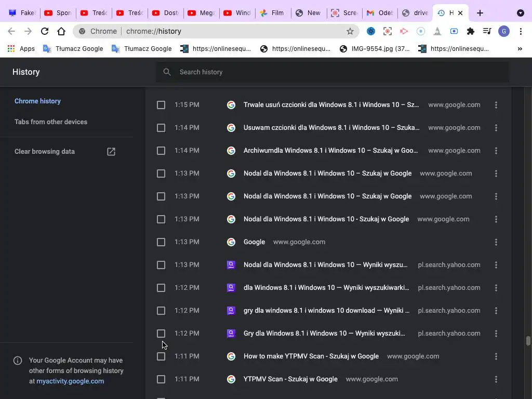
Task: Open dla Windows 8.1 Yahoo results link
Action: point(326,288)
